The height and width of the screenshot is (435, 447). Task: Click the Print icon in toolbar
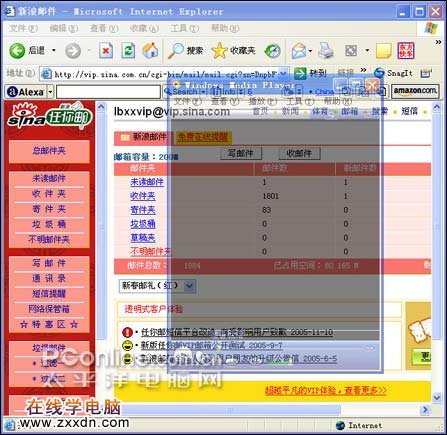pyautogui.click(x=326, y=51)
